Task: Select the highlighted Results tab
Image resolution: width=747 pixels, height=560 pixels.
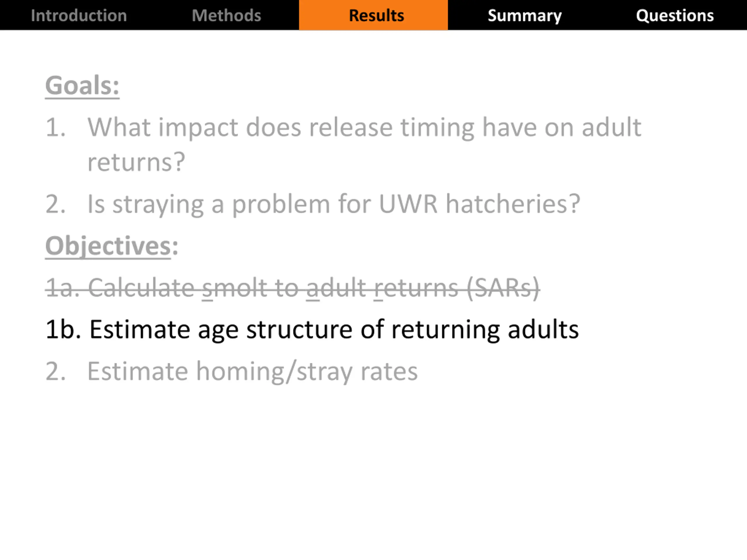Action: click(x=373, y=15)
